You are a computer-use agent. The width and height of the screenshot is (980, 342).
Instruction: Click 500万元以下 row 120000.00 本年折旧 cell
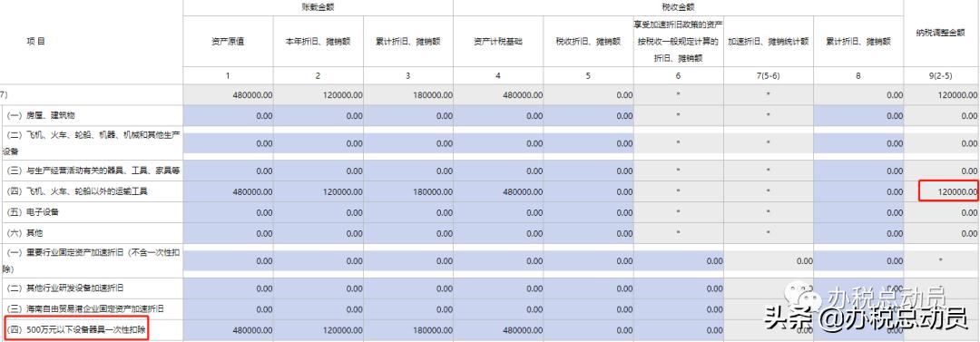tap(318, 329)
